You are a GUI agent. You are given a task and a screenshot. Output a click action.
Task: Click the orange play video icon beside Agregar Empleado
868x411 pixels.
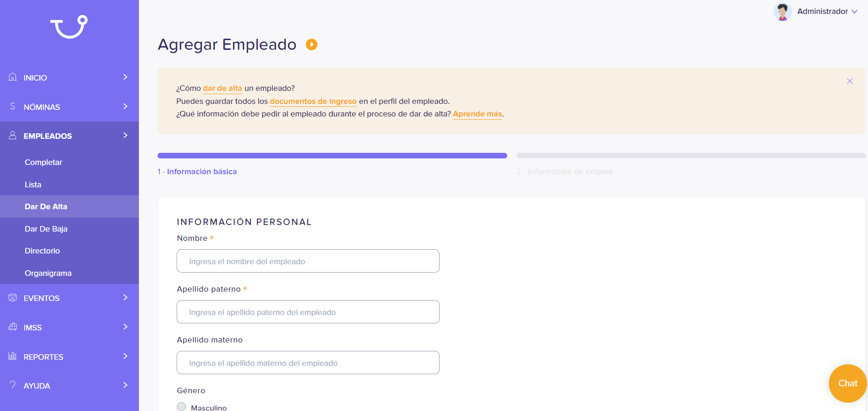pos(311,44)
